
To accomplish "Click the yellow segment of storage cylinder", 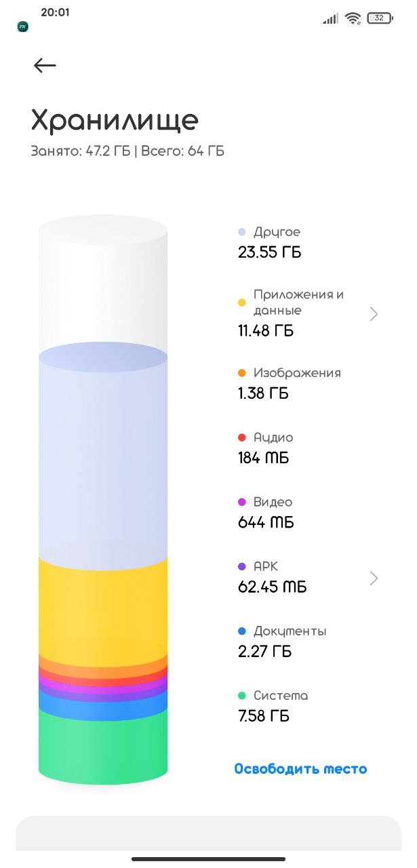I will (x=103, y=607).
